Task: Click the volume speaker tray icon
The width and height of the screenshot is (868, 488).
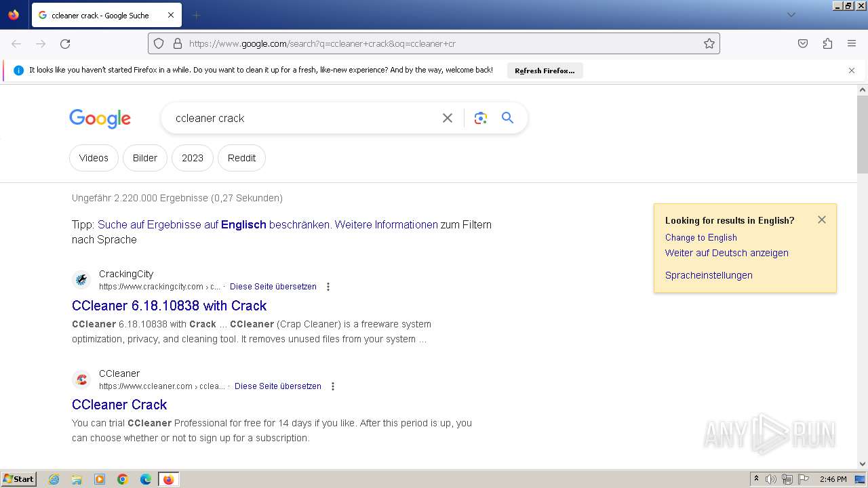Action: coord(771,479)
